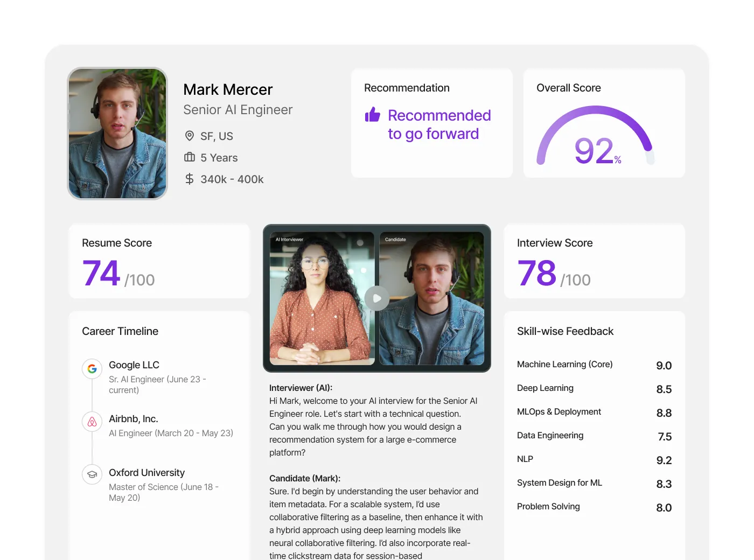This screenshot has height=560, width=754.
Task: Click the Overall Score 92% gauge
Action: (596, 136)
